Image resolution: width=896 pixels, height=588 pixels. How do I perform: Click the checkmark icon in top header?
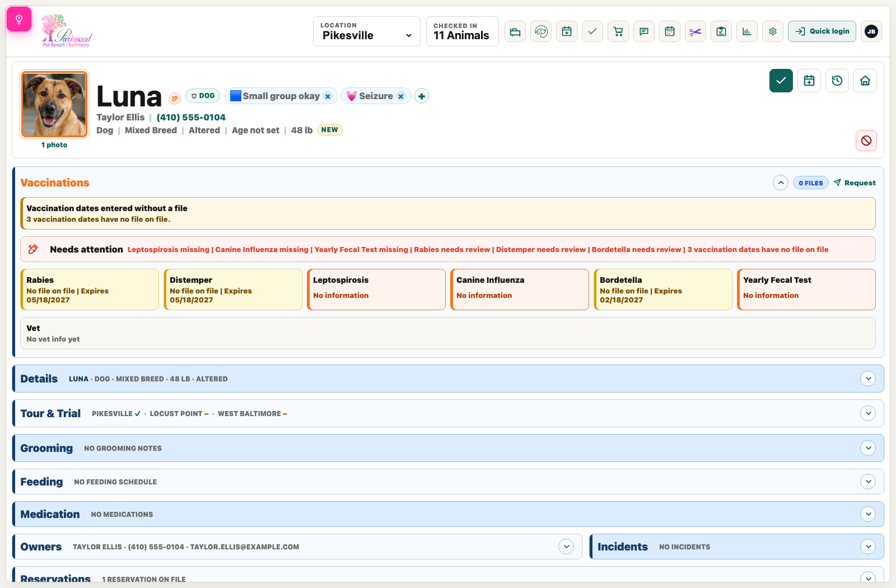pos(592,31)
